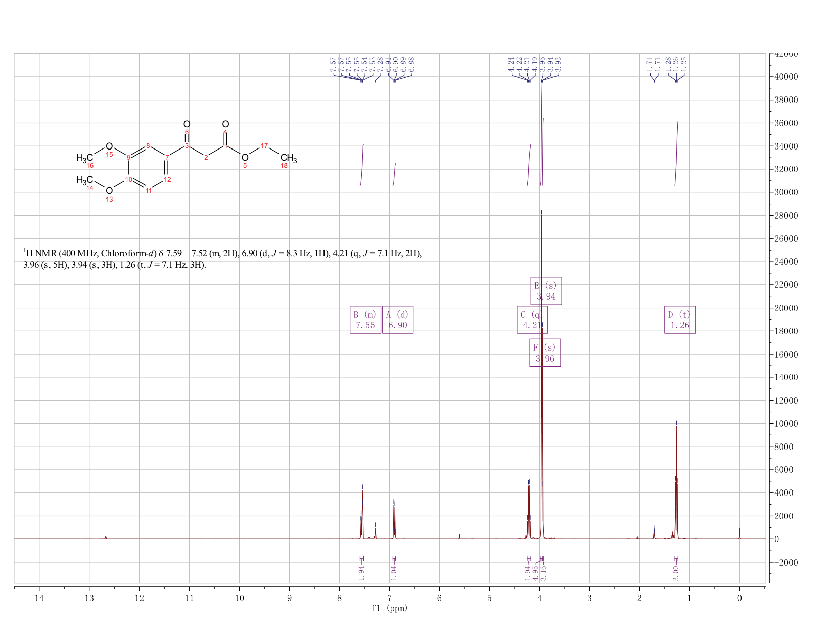Screen dimensions: 834x644
Task: Click the small peak near 12.7 ppm
Action: click(106, 537)
